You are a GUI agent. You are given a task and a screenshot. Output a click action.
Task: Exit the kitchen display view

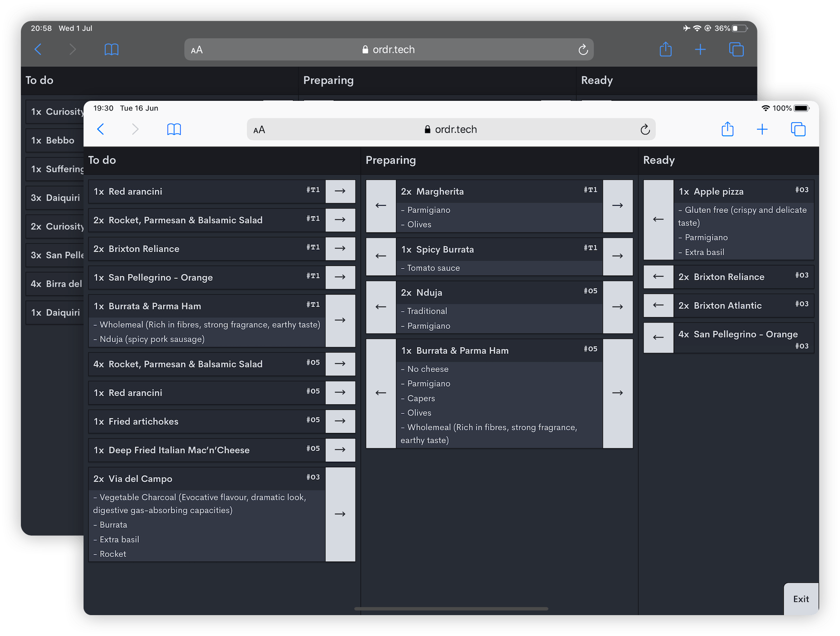800,599
